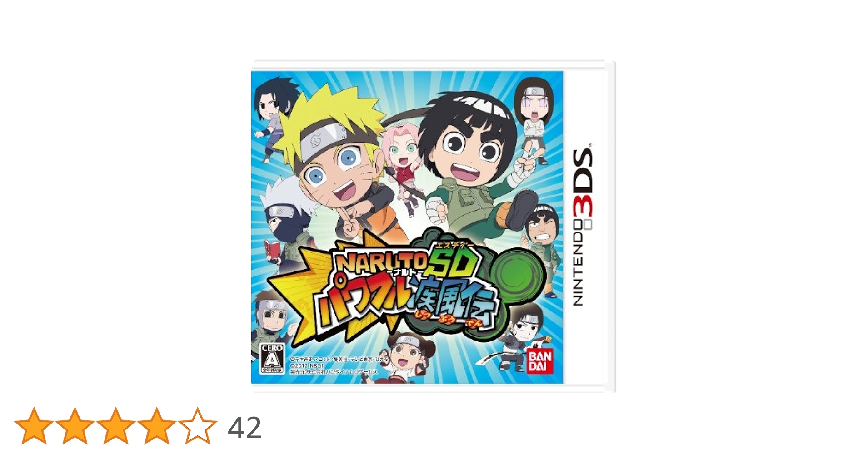This screenshot has height=454, width=868.
Task: Click the empty fifth rating star
Action: click(x=198, y=426)
